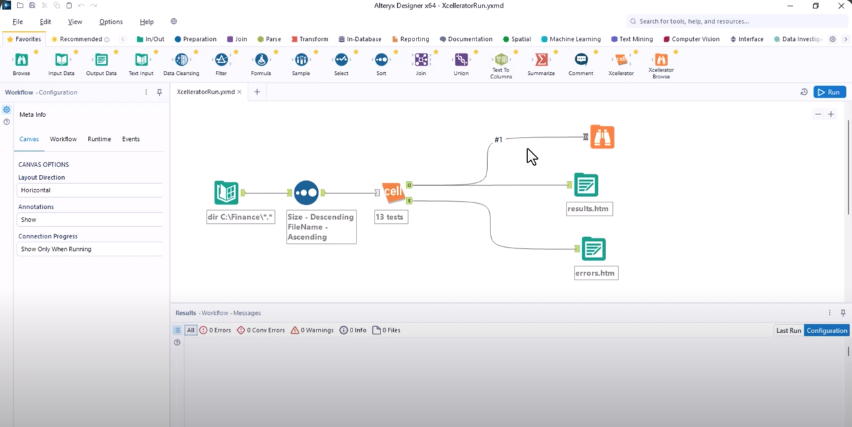852x427 pixels.
Task: Click the canvas vertical scrollbar
Action: coord(848,166)
